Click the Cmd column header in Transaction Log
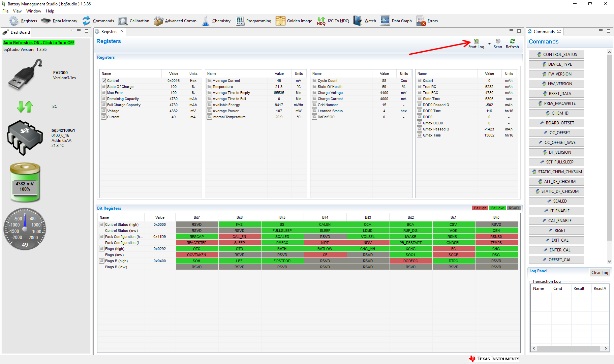Screen dimensions: 614x364 pos(561,289)
